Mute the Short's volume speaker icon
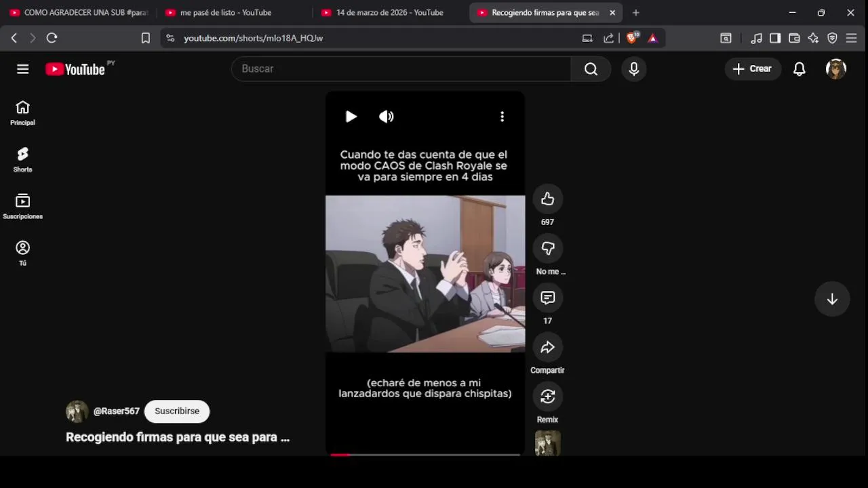 coord(386,117)
